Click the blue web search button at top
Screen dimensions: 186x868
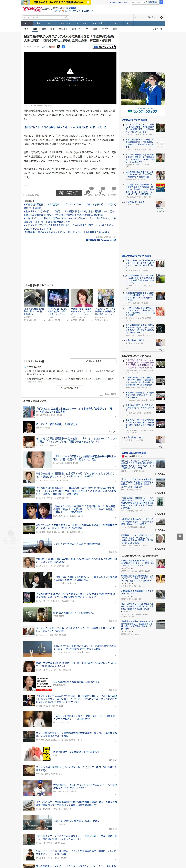pos(161,2)
